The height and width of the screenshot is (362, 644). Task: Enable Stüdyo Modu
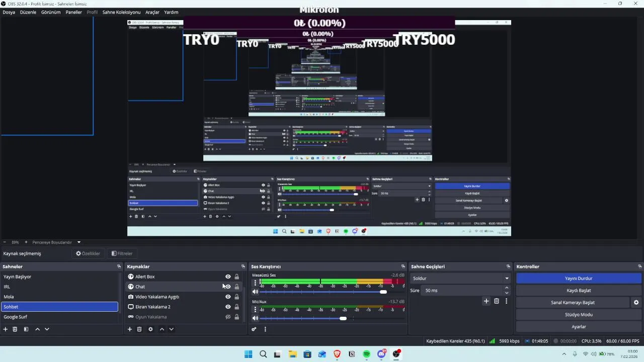coord(579,314)
